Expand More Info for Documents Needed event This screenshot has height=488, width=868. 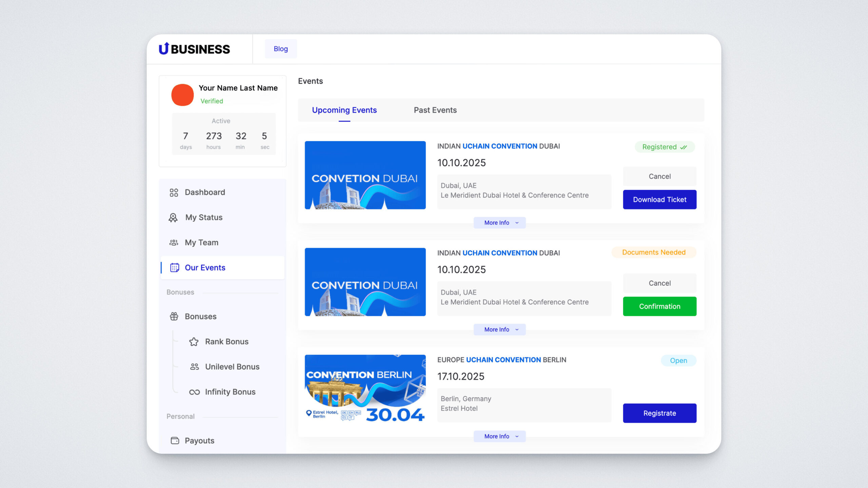(x=499, y=329)
